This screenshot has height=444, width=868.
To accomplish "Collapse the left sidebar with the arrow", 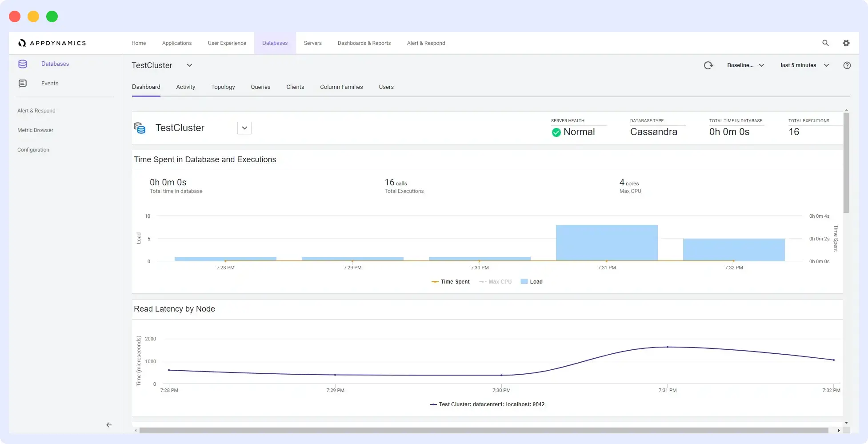I will [x=108, y=425].
